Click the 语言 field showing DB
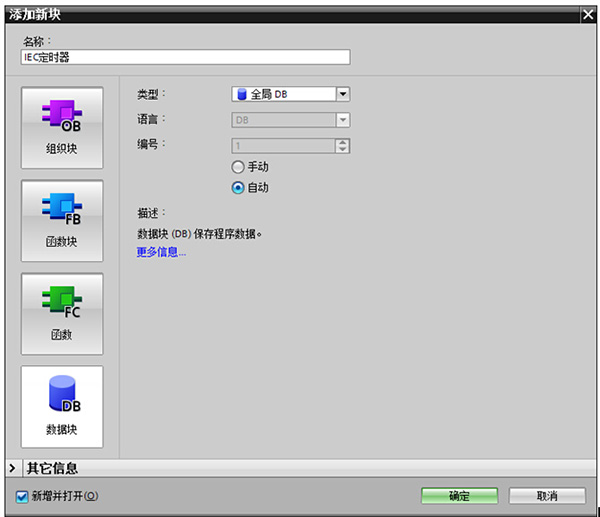 point(283,120)
